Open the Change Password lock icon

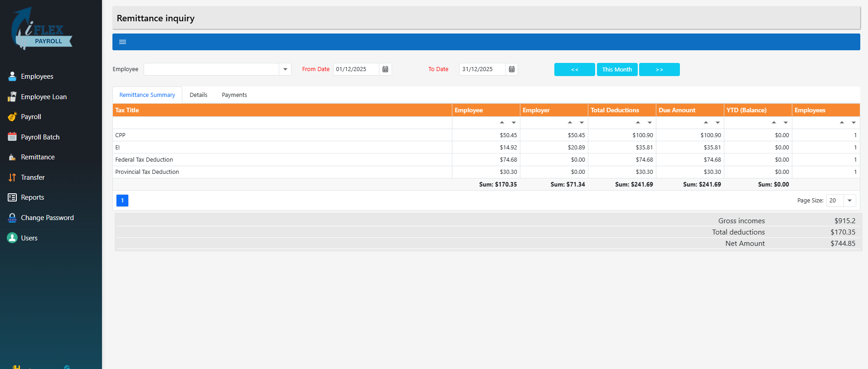(x=12, y=218)
